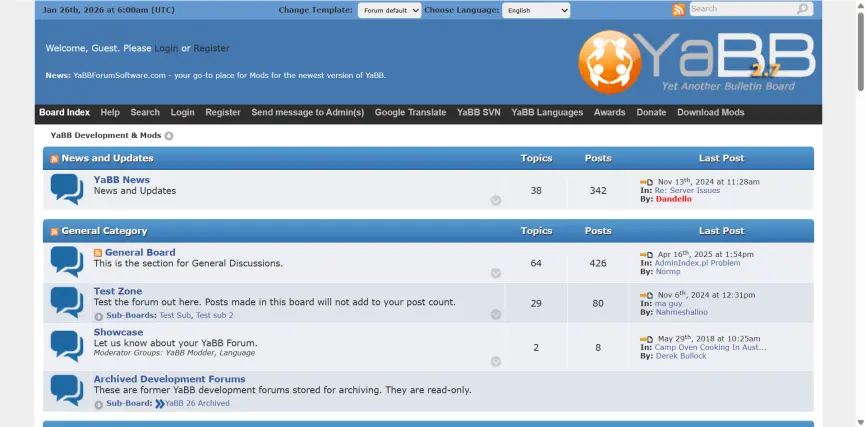Click the scrollbar down arrow

click(860, 423)
